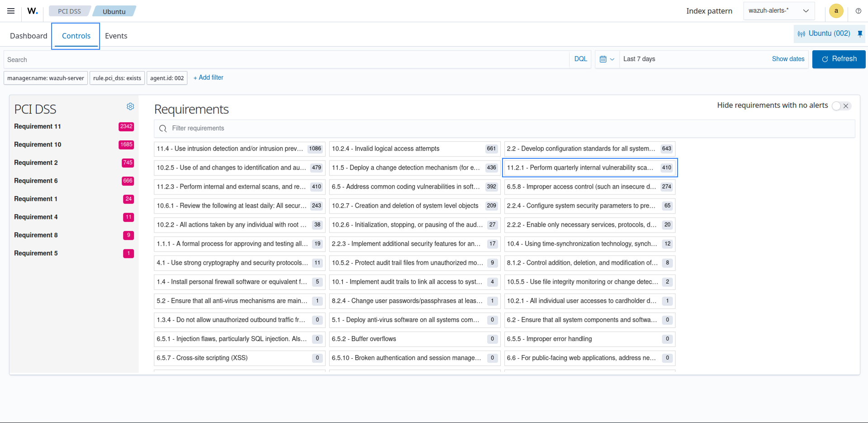Unpin the Ubuntu agent pin icon

(860, 33)
